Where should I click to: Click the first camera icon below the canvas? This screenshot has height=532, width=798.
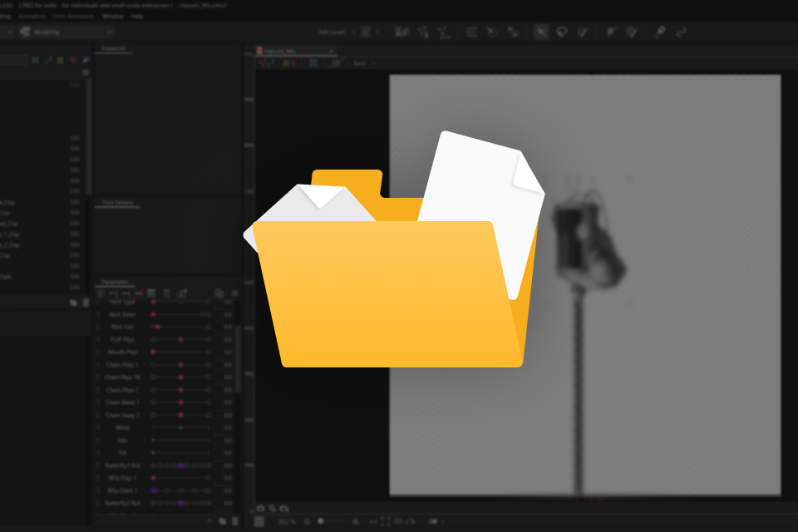(260, 508)
